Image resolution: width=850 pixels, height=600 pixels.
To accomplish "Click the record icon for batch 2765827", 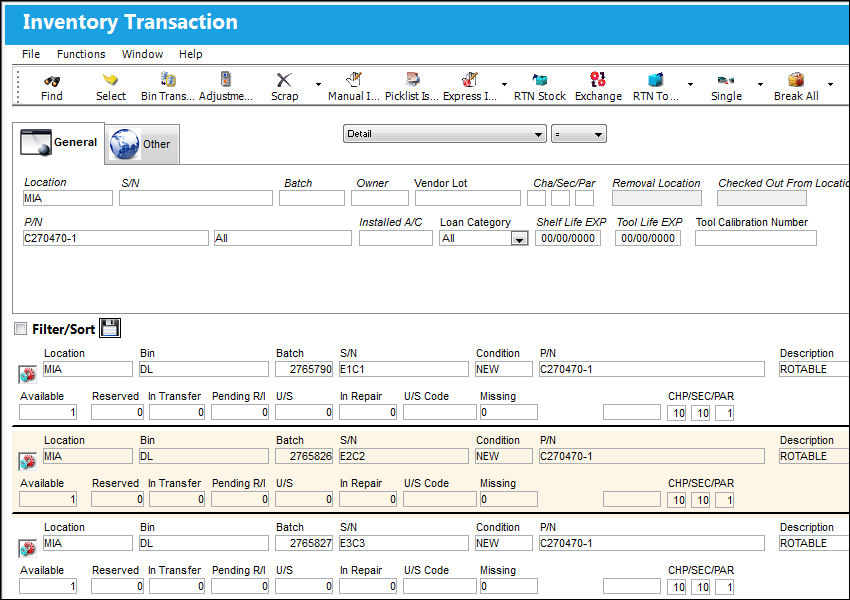I will tap(27, 548).
